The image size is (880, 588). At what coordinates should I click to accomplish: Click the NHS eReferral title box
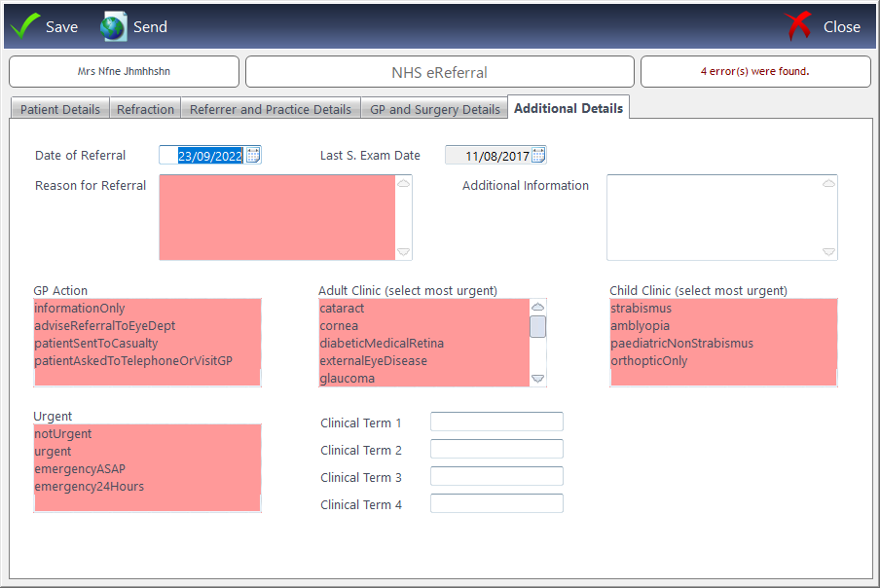click(440, 72)
